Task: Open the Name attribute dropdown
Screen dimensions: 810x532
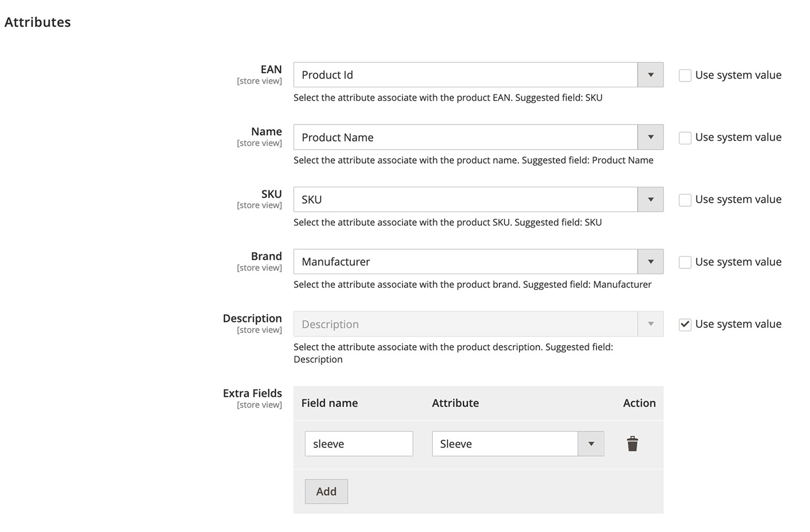Action: click(x=478, y=137)
